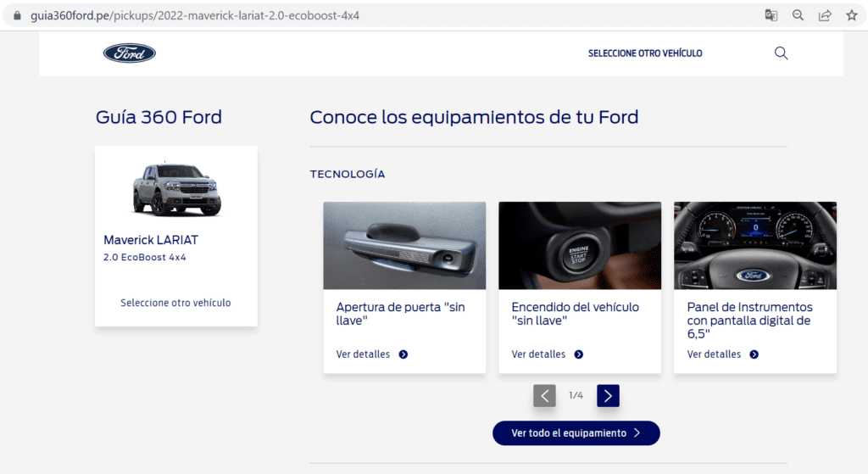Bookmark this page with the star icon
The width and height of the screenshot is (868, 474).
point(851,15)
